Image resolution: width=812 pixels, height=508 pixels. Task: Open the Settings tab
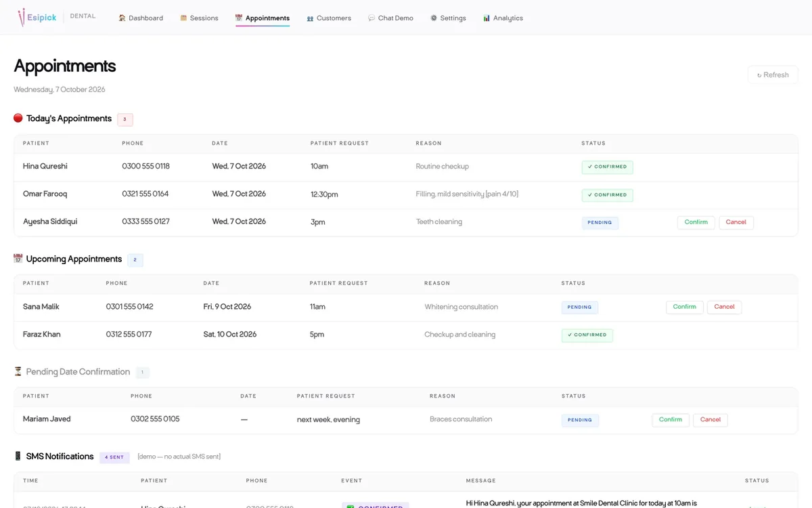pos(448,18)
